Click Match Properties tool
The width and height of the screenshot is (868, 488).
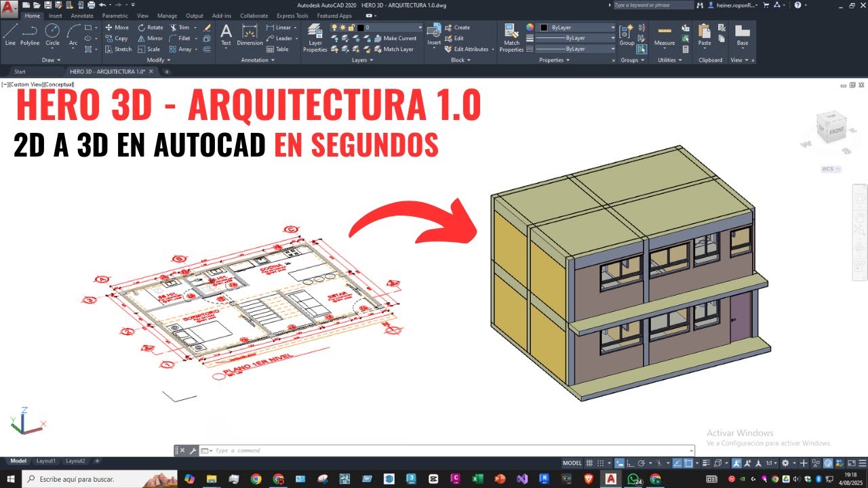pyautogui.click(x=511, y=38)
